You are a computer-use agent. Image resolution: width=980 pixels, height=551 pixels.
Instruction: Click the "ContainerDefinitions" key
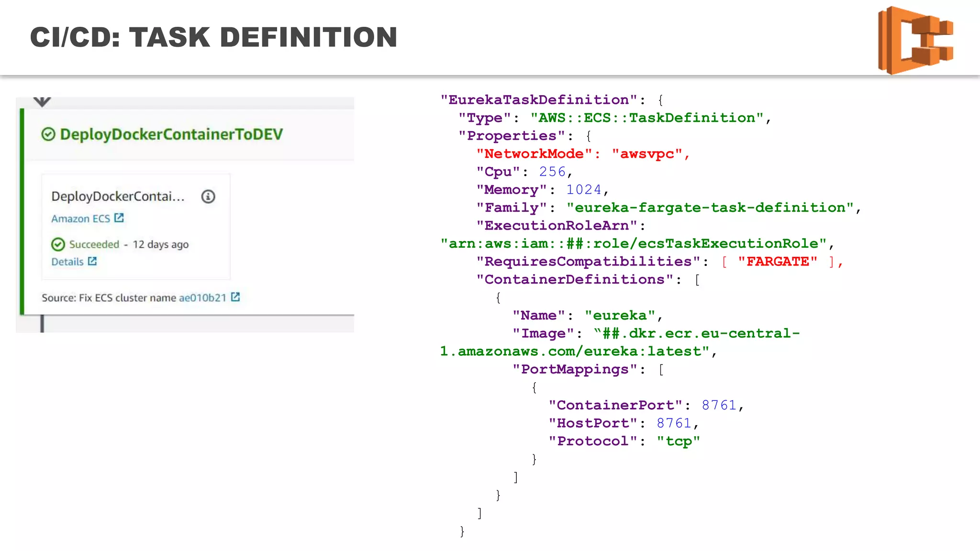click(575, 279)
